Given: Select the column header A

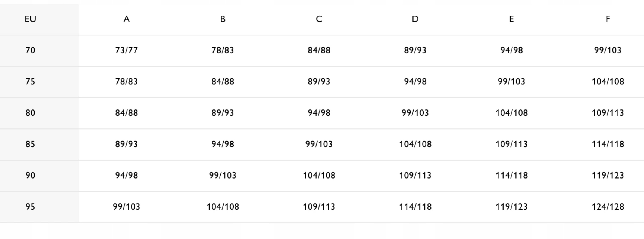Looking at the screenshot, I should click(x=126, y=19).
